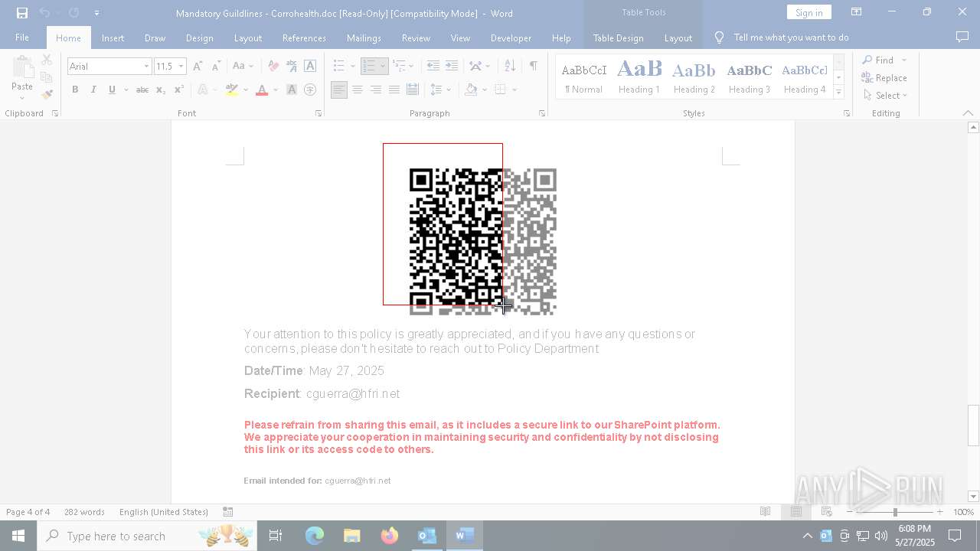
Task: Click the enclose characters icon
Action: click(310, 90)
